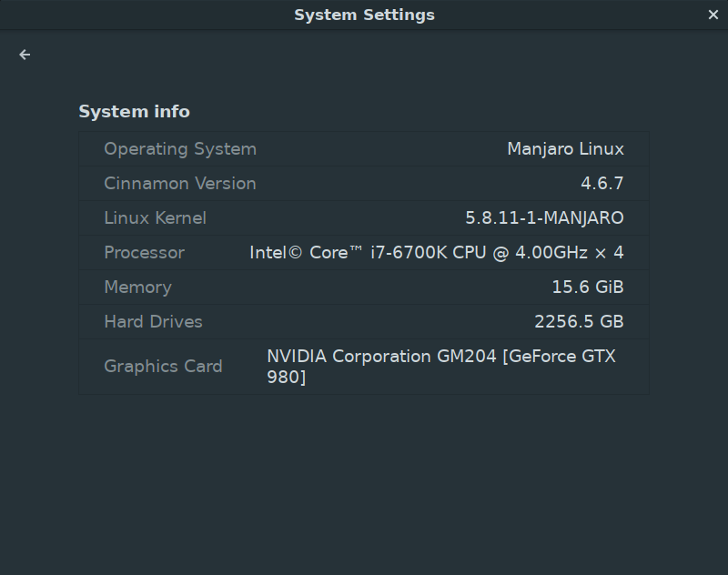The image size is (728, 575).
Task: Click the back arrow icon
Action: click(24, 54)
